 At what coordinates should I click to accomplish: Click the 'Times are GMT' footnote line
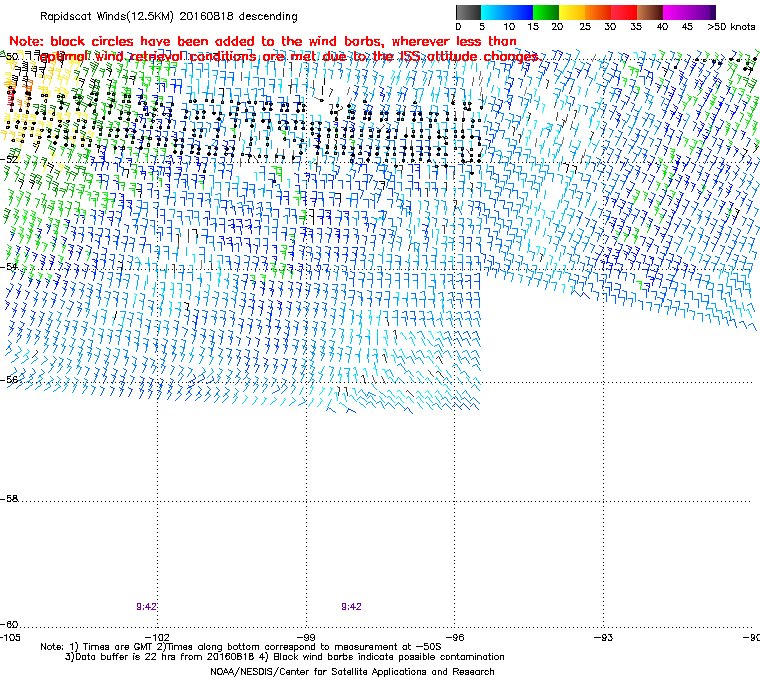click(x=241, y=647)
